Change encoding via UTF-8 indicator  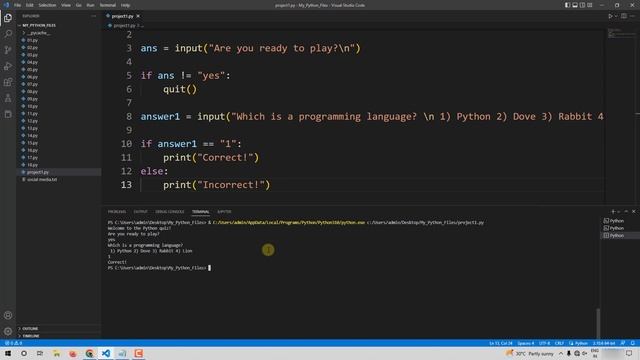click(x=544, y=343)
